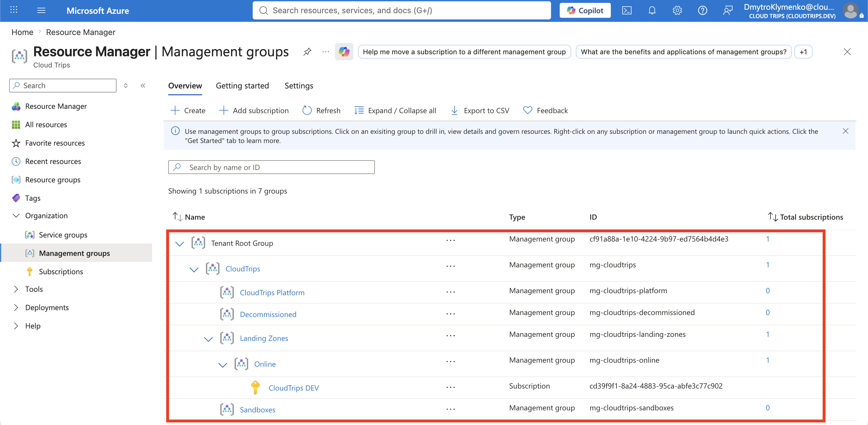The width and height of the screenshot is (868, 425).
Task: Click the sidebar Search box
Action: coord(63,85)
